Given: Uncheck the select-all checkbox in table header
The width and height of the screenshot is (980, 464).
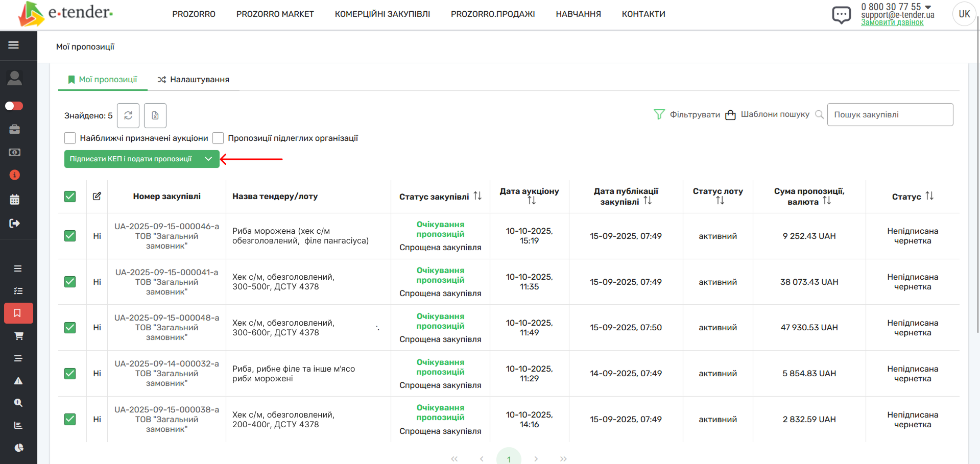Looking at the screenshot, I should (70, 197).
